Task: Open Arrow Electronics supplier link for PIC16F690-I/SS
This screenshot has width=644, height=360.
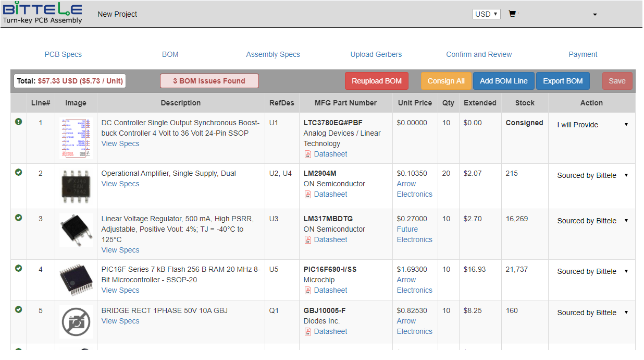Action: [x=415, y=285]
